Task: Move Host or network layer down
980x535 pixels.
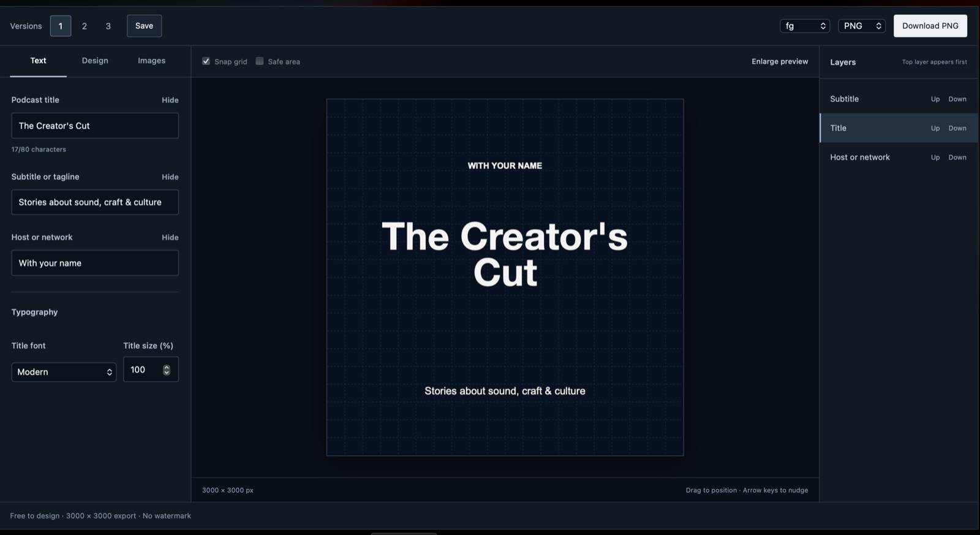Action: coord(957,157)
